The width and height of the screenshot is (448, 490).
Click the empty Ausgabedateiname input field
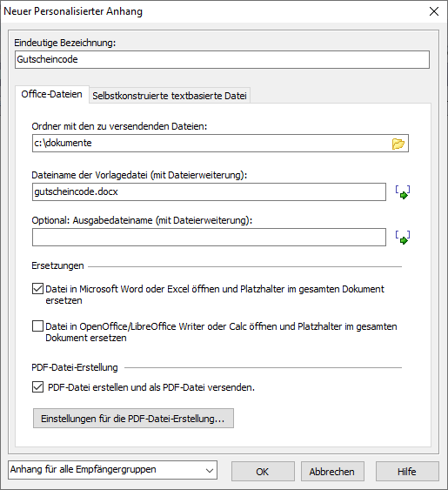[x=209, y=238]
